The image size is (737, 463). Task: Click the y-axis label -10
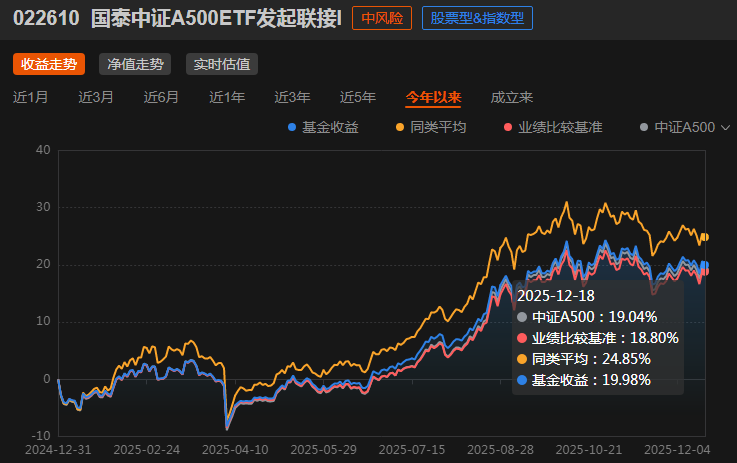tap(41, 435)
